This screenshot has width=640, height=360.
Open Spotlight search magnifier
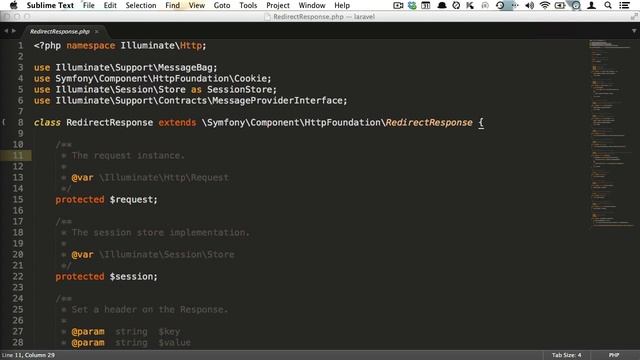point(608,5)
